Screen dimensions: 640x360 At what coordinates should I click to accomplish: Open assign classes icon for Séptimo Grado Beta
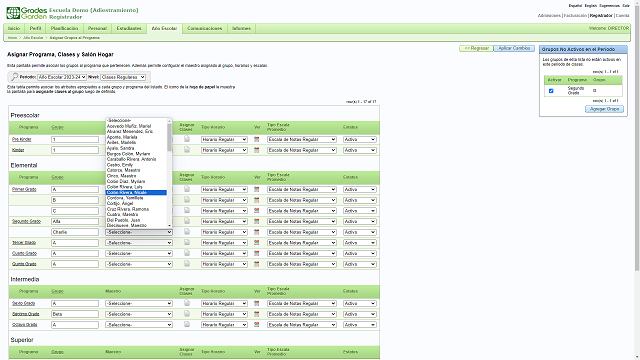click(x=187, y=313)
